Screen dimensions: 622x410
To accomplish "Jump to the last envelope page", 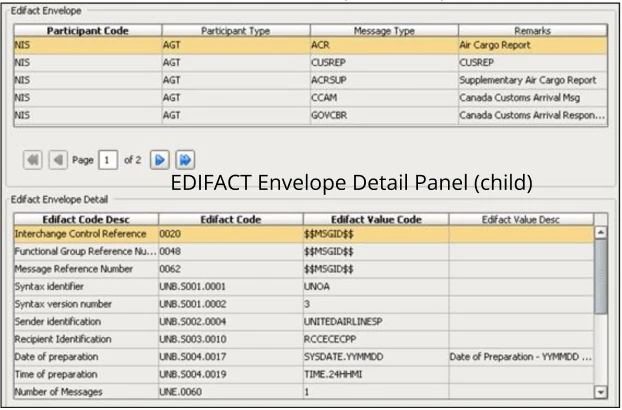I will point(185,160).
